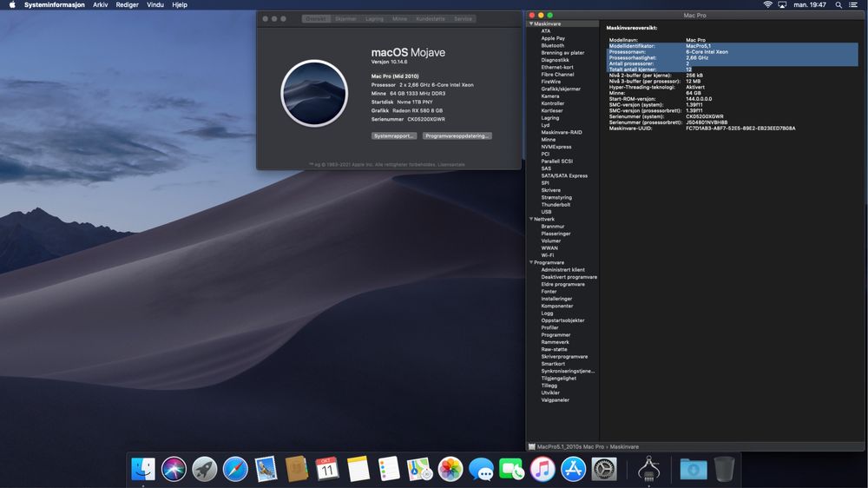Select Programmer under Programvare

tap(556, 334)
